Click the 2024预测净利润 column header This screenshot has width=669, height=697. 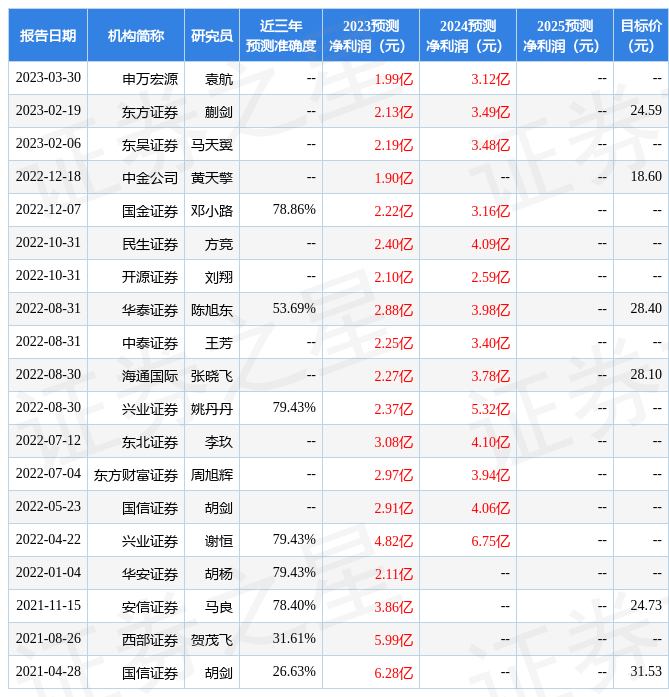pos(468,35)
